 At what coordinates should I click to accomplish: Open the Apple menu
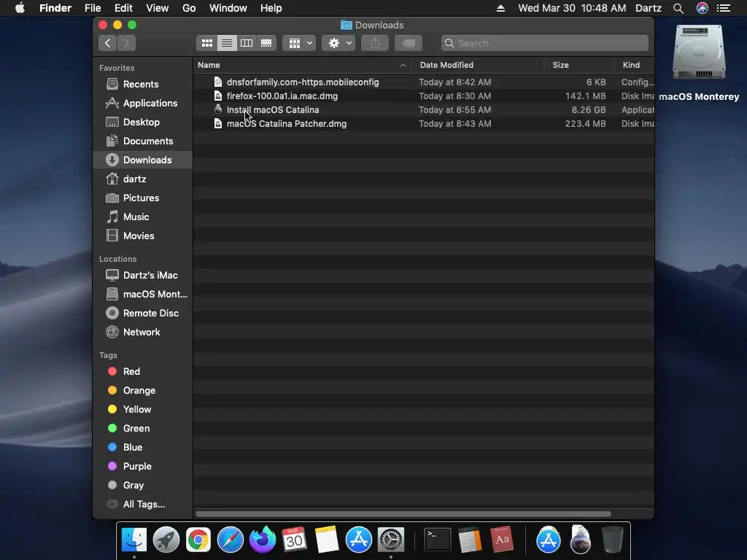point(20,8)
